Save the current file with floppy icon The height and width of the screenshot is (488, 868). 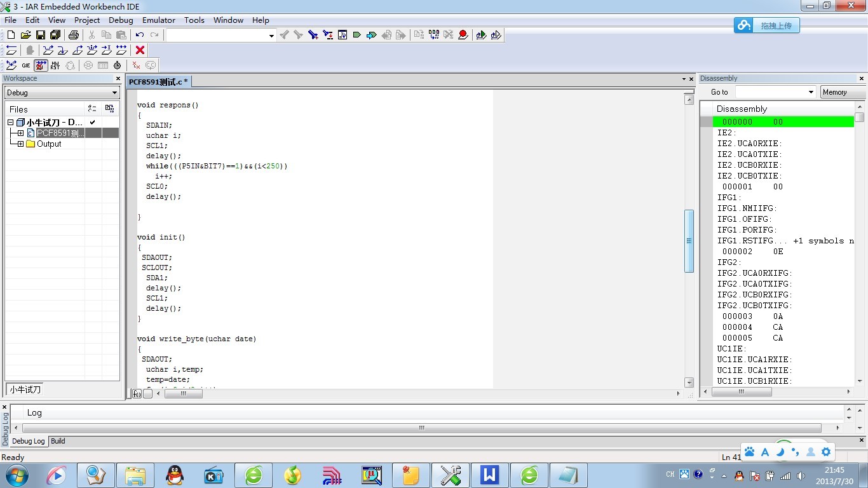coord(40,35)
